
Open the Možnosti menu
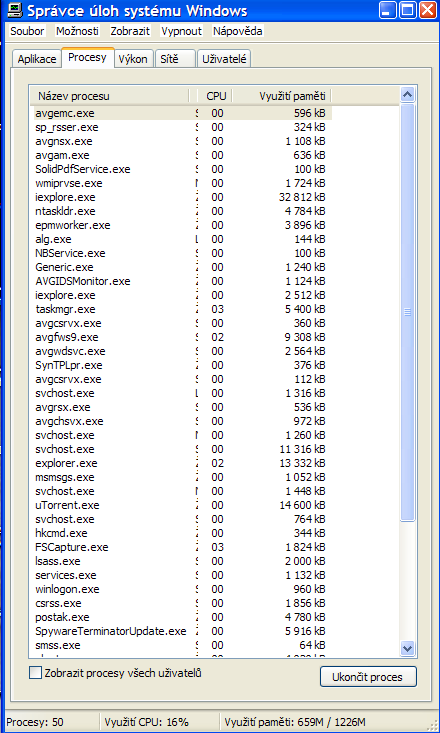pyautogui.click(x=78, y=31)
